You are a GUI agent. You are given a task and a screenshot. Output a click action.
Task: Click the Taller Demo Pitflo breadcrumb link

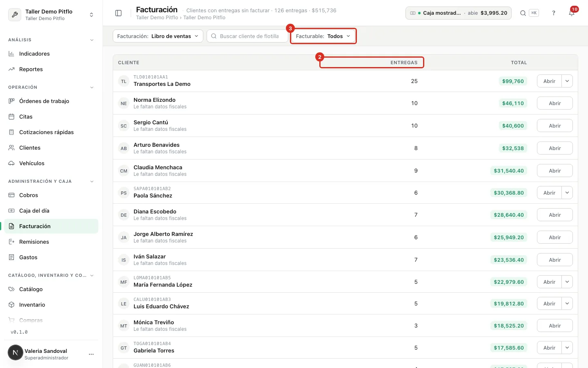[x=157, y=18]
